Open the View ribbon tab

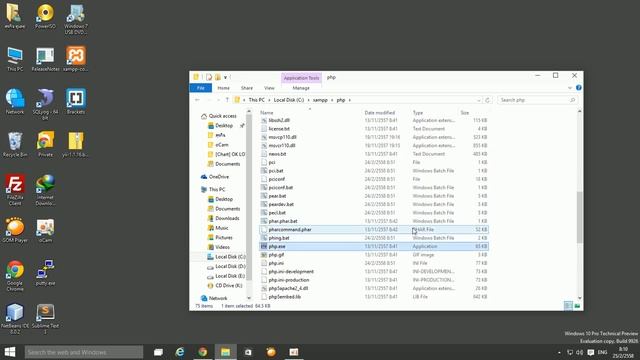tap(269, 88)
